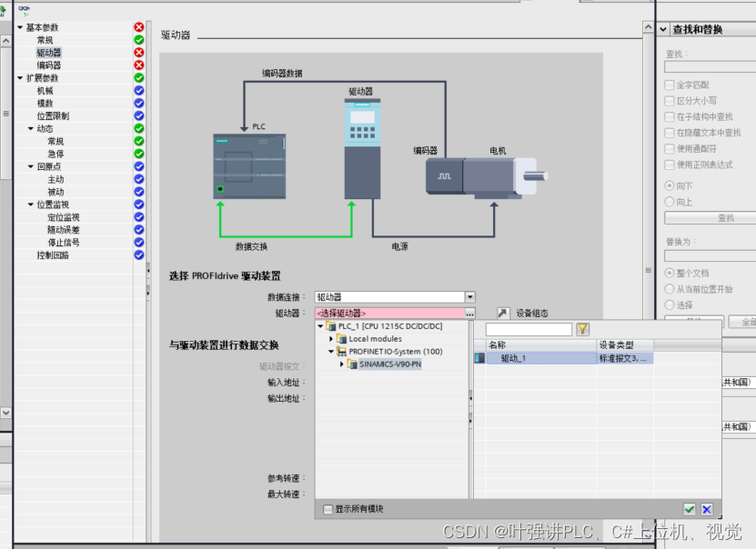The width and height of the screenshot is (756, 549).
Task: Select 编码器 in parameter tree
Action: [49, 65]
